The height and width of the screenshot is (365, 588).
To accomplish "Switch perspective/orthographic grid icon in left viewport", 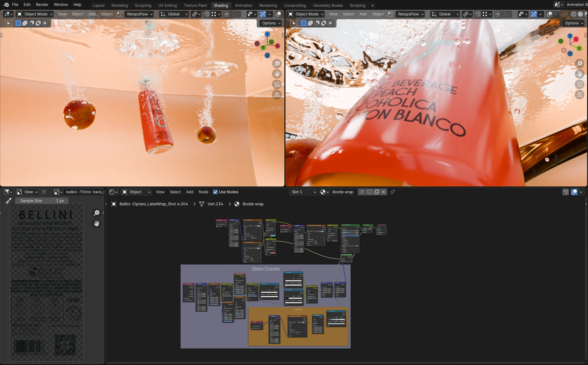I will (277, 95).
